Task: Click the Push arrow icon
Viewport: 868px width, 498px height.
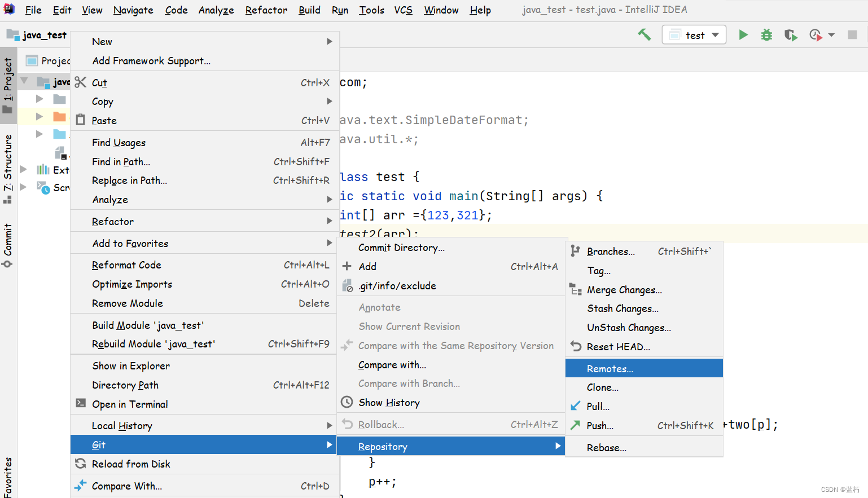Action: (575, 425)
